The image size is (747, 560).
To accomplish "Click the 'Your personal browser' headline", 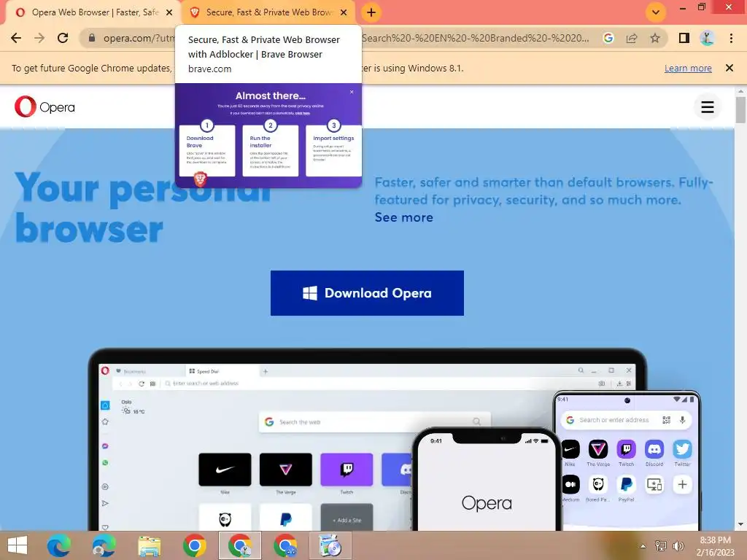I will tap(143, 209).
